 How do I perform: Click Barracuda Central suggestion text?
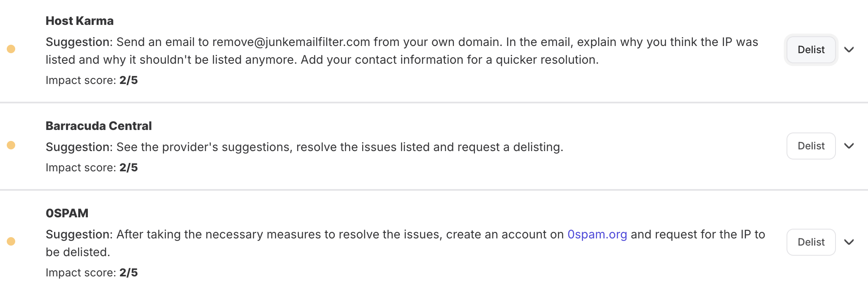click(x=339, y=147)
